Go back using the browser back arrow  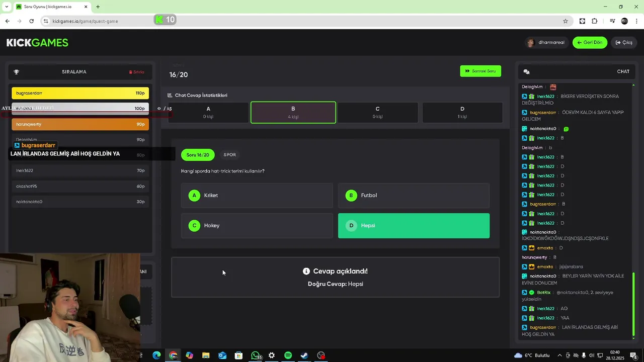pyautogui.click(x=7, y=21)
